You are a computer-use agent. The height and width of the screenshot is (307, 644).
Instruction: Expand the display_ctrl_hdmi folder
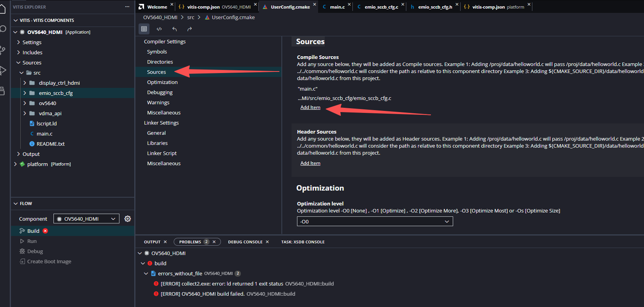pyautogui.click(x=25, y=83)
